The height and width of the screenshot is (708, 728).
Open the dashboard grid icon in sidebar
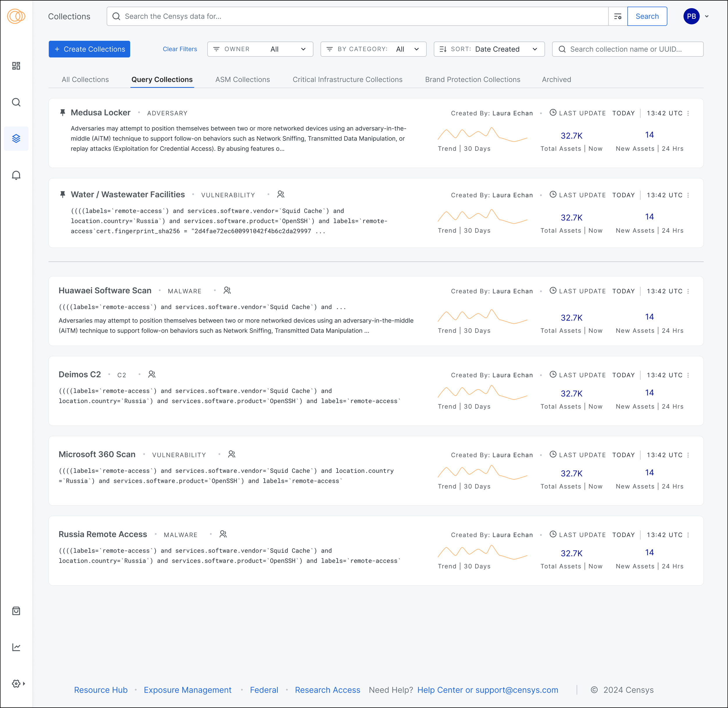[16, 66]
